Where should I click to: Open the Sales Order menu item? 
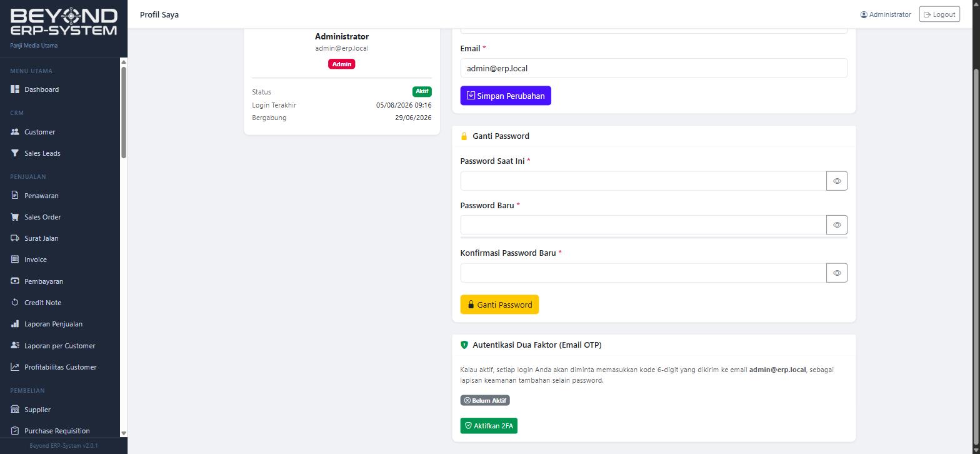point(60,217)
